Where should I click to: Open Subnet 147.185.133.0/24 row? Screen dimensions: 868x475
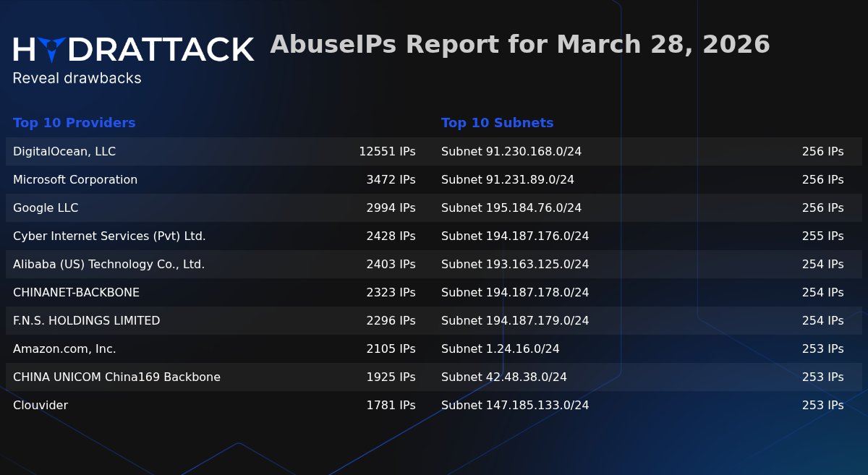click(x=514, y=406)
